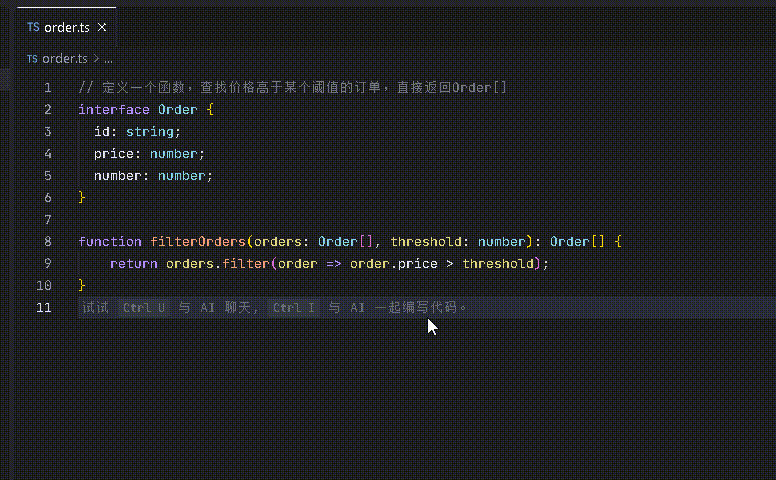Click line number 1 in the gutter
Viewport: 776px width, 480px height.
(47, 88)
